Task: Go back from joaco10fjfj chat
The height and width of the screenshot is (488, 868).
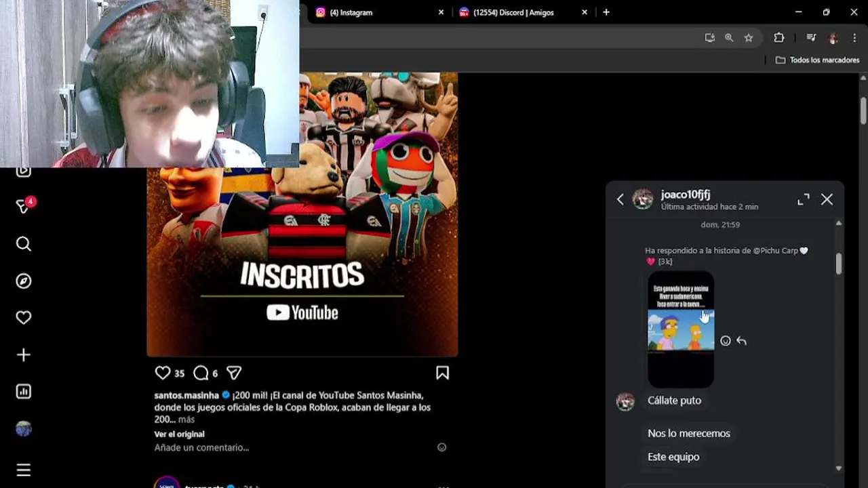Action: (x=620, y=199)
